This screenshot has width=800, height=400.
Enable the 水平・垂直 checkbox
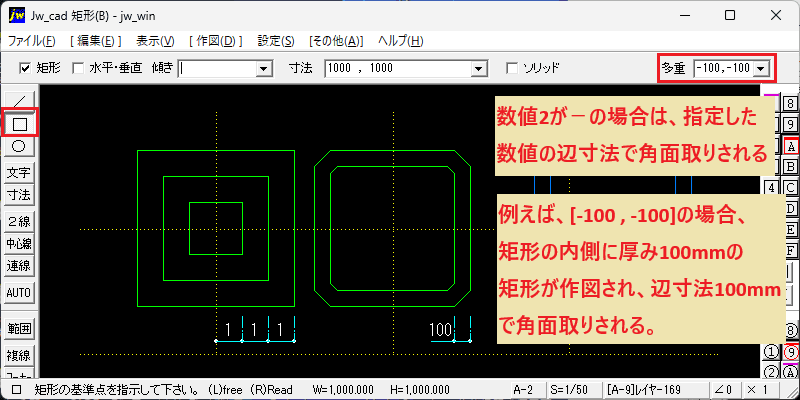[x=78, y=68]
